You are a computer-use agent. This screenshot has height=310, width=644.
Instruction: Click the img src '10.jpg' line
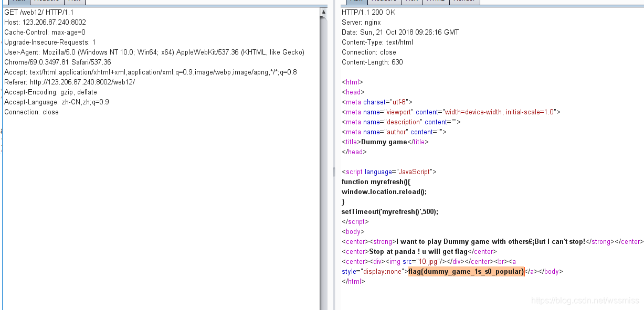[x=429, y=261]
